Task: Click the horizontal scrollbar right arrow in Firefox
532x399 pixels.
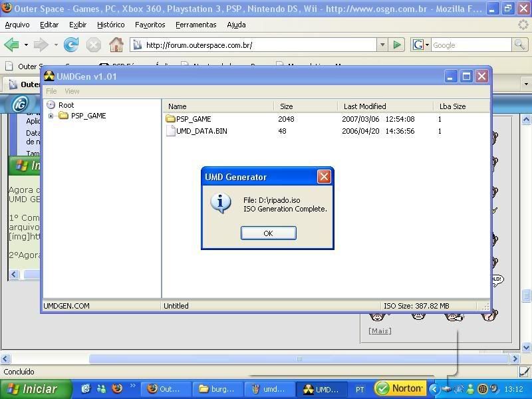Action: tap(515, 358)
